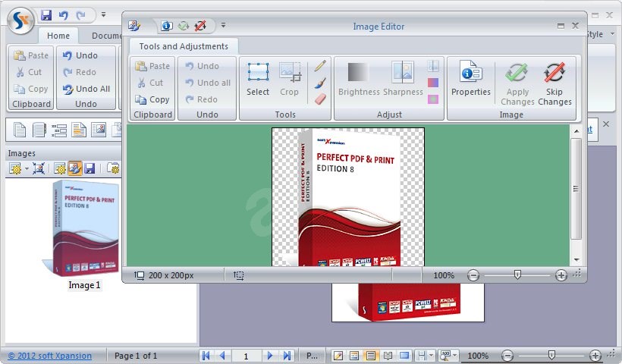Toggle the pencil edit mode in status bar
Screen dimensions: 622x364
click(x=338, y=356)
